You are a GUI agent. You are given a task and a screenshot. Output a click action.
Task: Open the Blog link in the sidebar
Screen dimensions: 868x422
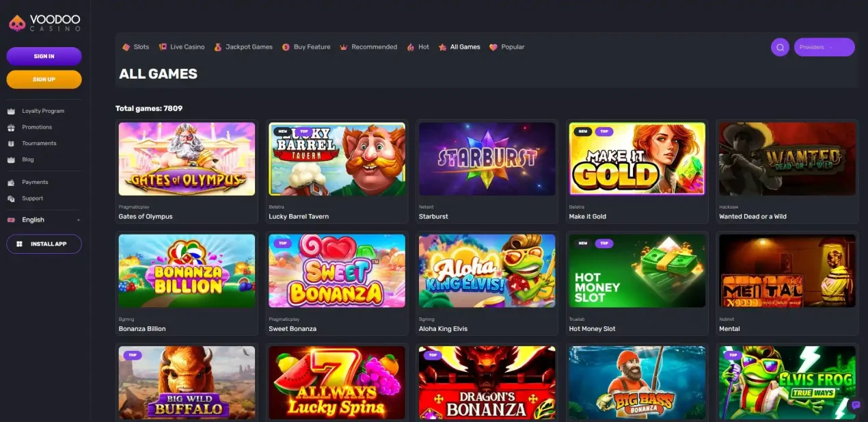coord(28,159)
